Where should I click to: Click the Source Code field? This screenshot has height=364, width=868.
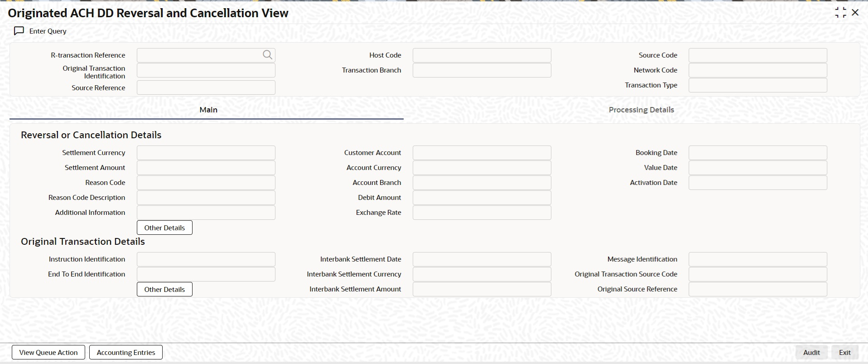click(758, 55)
